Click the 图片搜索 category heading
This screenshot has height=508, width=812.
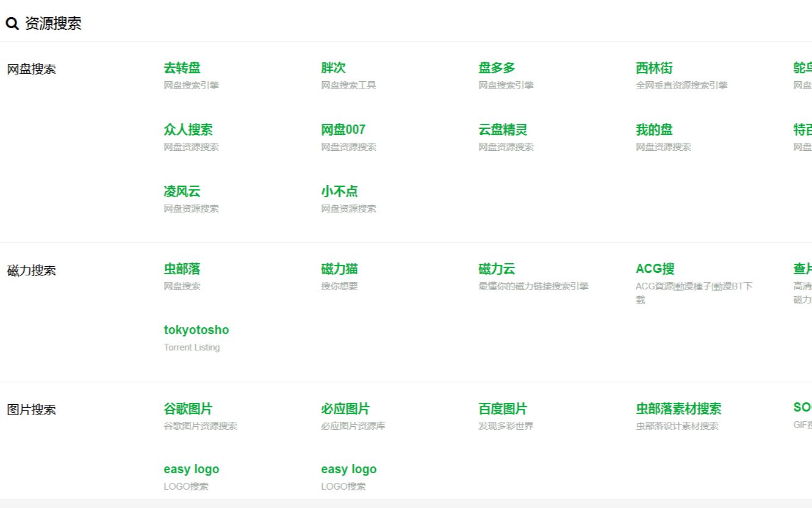pos(31,410)
